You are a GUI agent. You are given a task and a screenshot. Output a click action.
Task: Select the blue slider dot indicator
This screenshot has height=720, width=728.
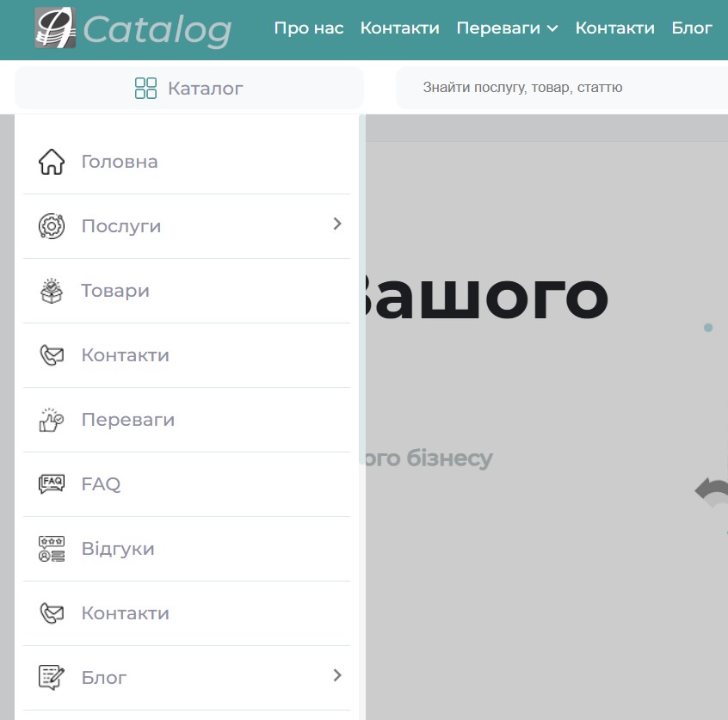click(708, 328)
